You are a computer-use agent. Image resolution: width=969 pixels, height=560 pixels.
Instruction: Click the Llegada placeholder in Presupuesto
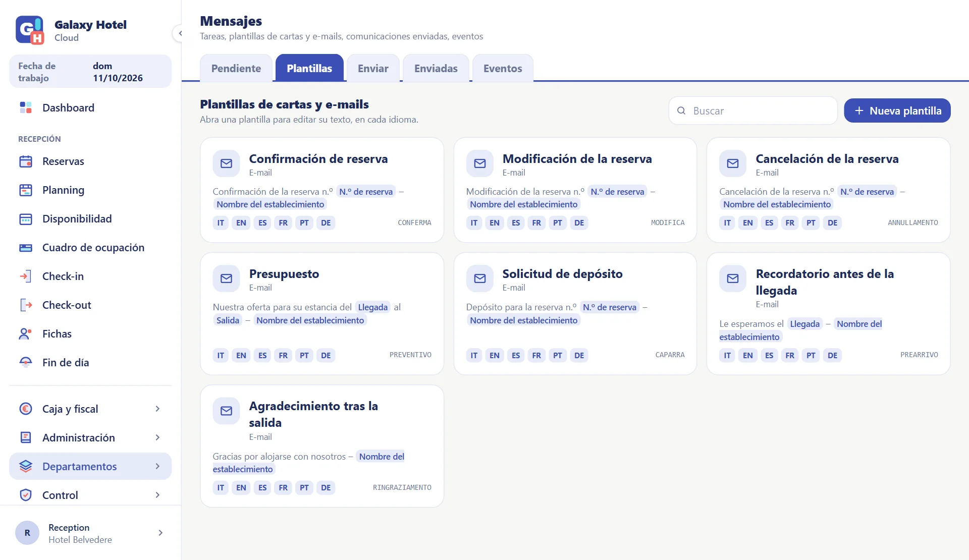(373, 307)
